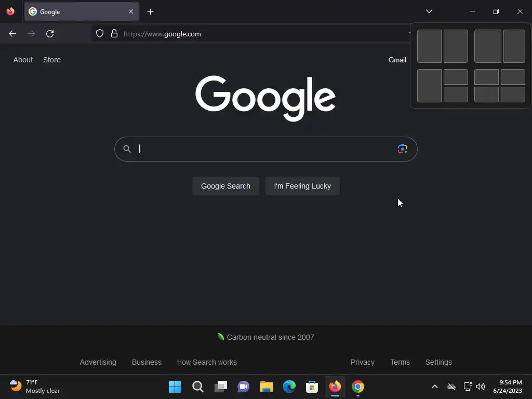Viewport: 532px width, 399px height.
Task: Open the Privacy footer link
Action: pos(362,362)
